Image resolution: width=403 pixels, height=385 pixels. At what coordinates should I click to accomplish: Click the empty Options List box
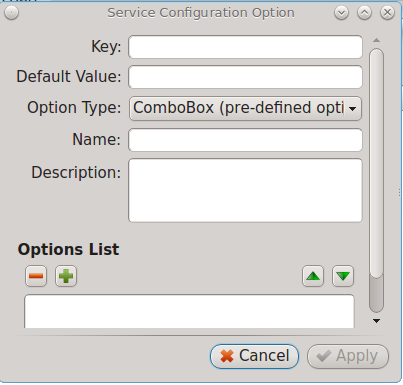pyautogui.click(x=189, y=311)
